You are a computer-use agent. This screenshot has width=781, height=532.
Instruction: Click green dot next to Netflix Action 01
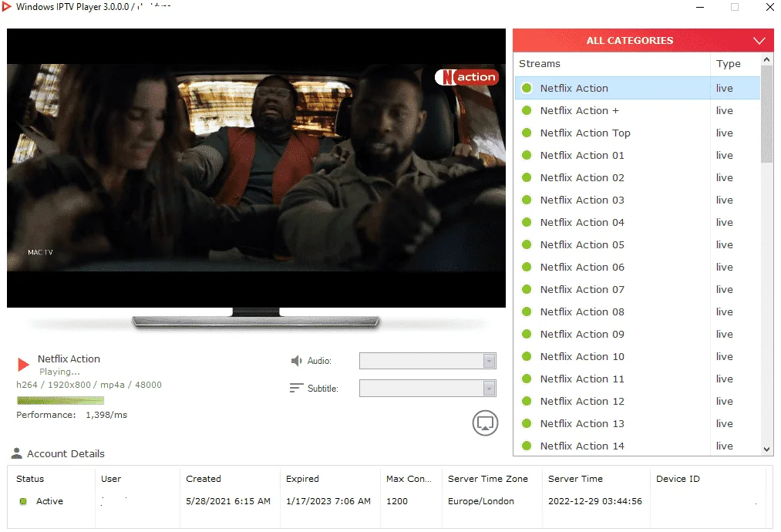tap(527, 156)
